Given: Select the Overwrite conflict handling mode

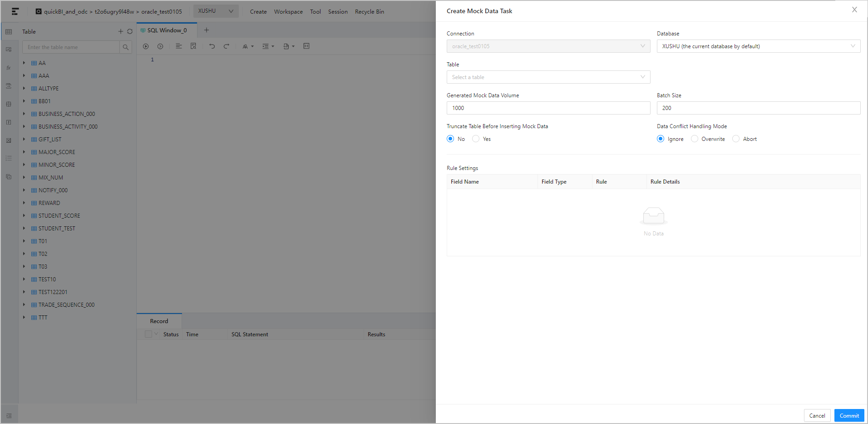Looking at the screenshot, I should pos(694,139).
